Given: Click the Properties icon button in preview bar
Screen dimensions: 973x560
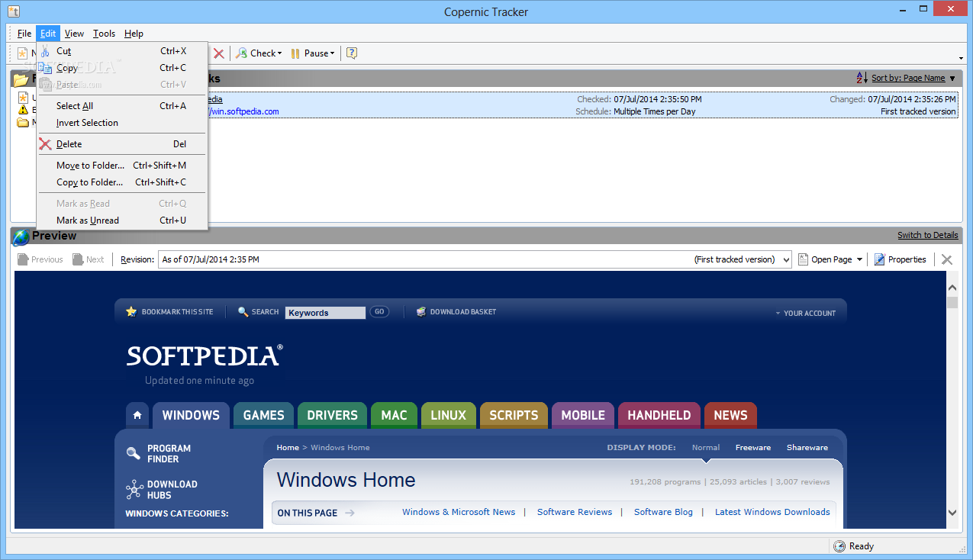Looking at the screenshot, I should pos(901,259).
